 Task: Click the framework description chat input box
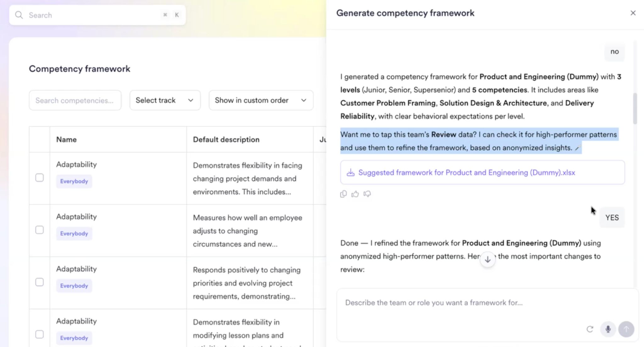click(487, 315)
